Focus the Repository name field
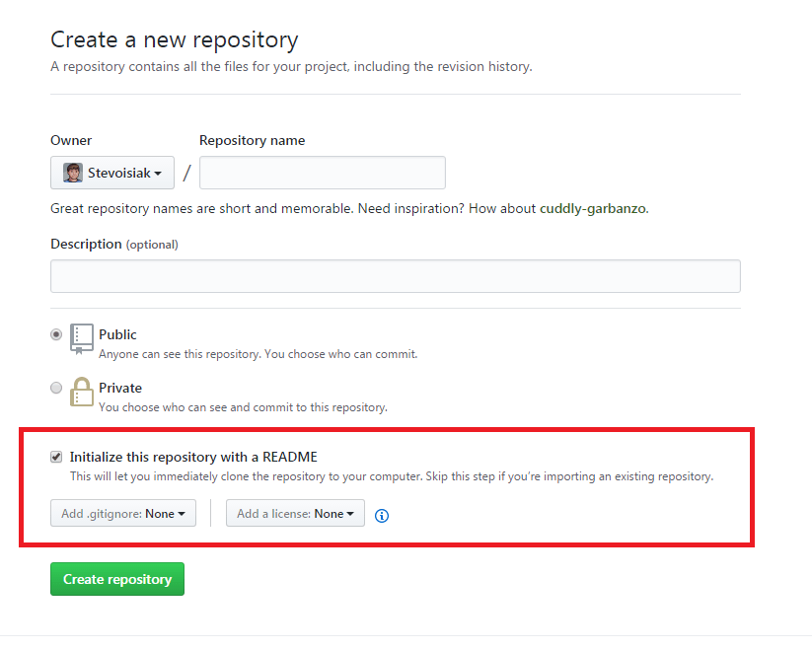Screen dimensions: 812x650 [322, 173]
